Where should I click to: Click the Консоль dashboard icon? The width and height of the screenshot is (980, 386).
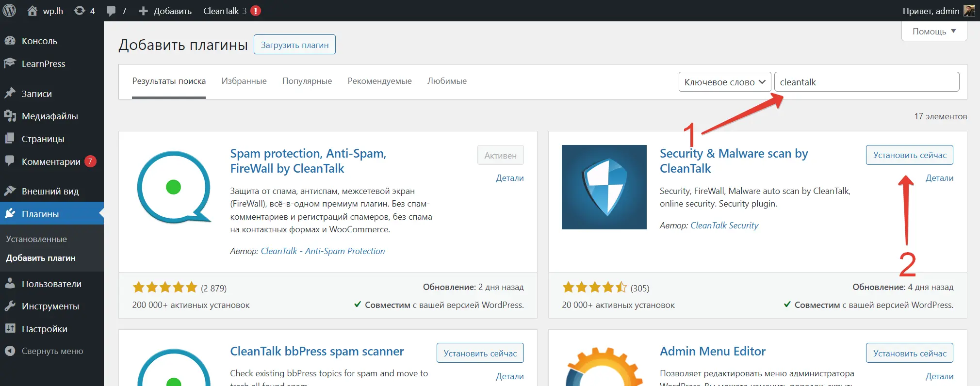[10, 41]
